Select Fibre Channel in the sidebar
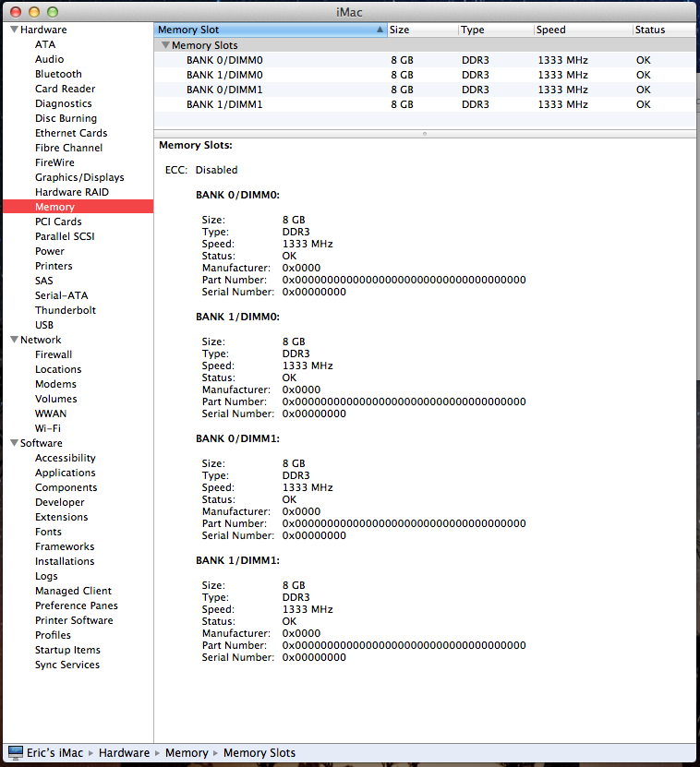 click(x=69, y=148)
